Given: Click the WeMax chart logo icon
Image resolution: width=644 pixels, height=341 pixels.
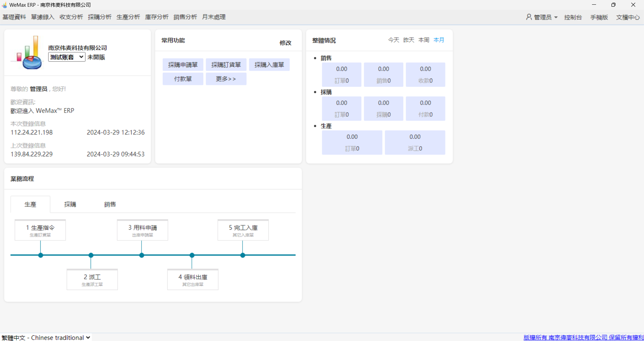Looking at the screenshot, I should pyautogui.click(x=28, y=53).
